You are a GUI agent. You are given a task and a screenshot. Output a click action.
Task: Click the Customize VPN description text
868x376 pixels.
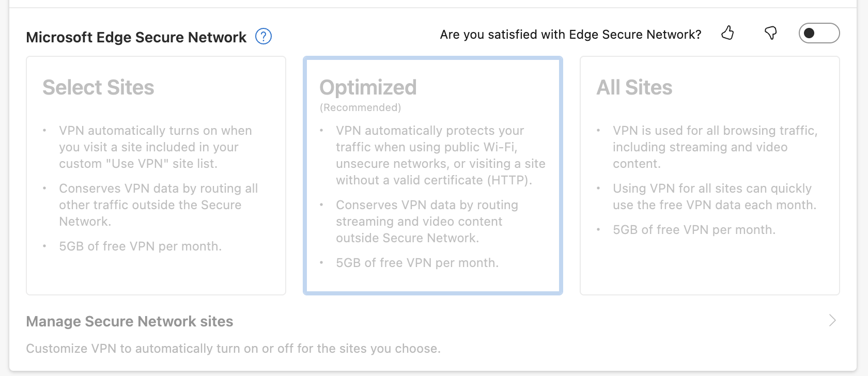233,349
